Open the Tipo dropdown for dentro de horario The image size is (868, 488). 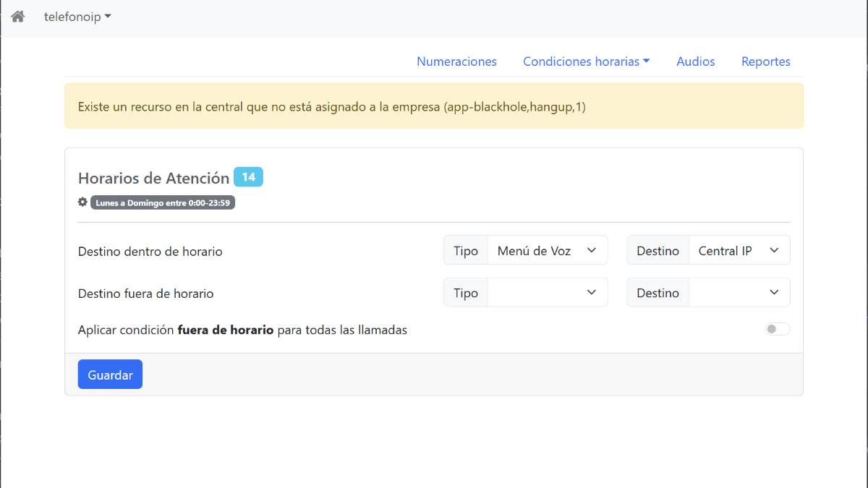click(548, 250)
